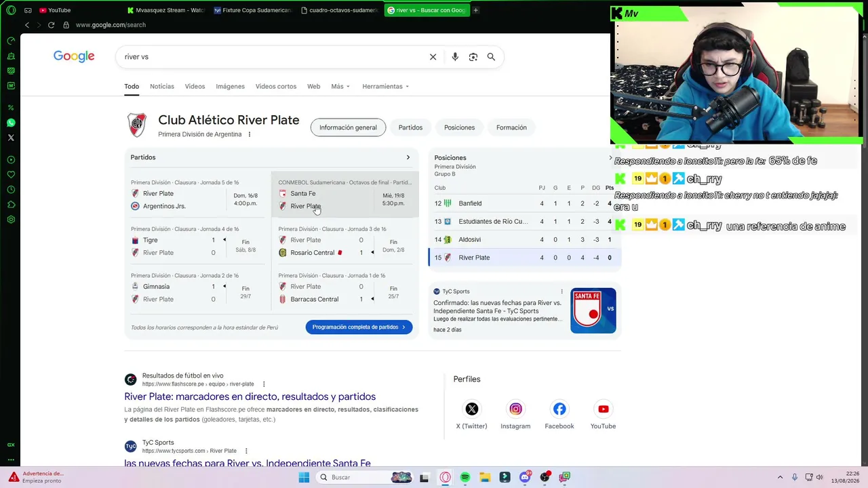Select the Web search filter

[313, 86]
